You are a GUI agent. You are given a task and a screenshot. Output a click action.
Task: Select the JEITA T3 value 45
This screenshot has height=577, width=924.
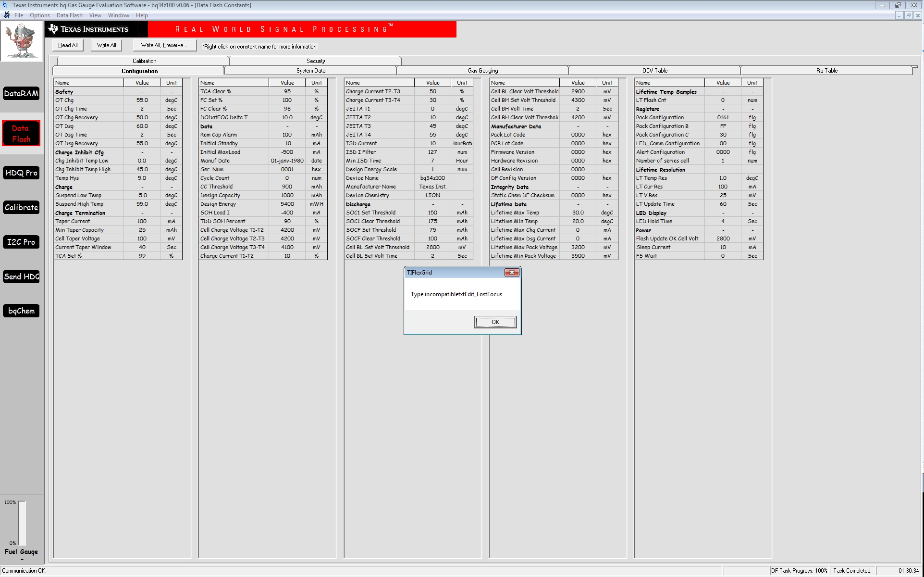432,126
